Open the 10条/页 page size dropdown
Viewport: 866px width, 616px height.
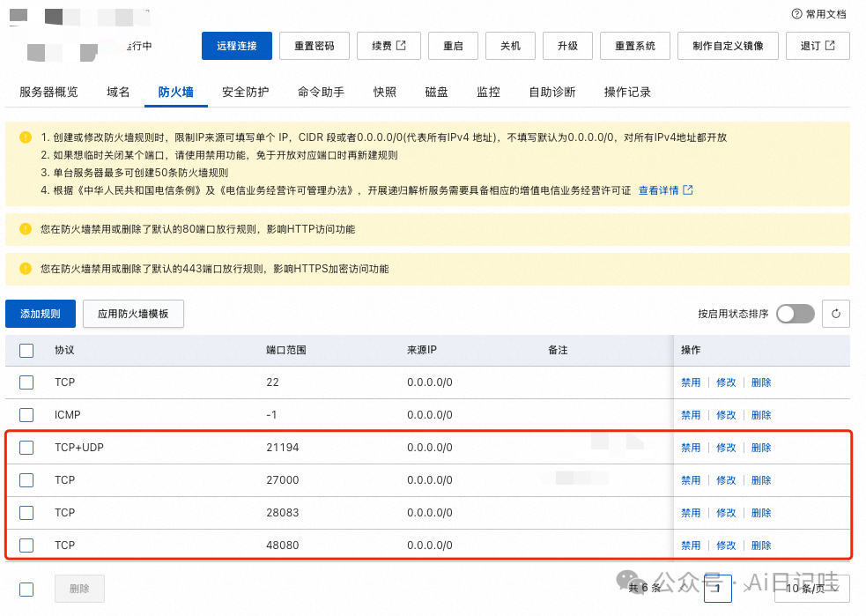[x=812, y=589]
